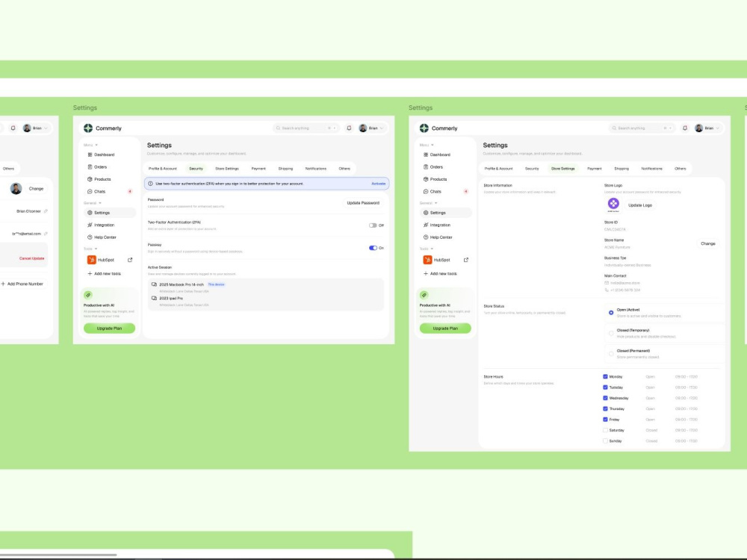Click Integration icon in the Security frame sidebar
Screen dimensions: 747x560
pos(90,225)
